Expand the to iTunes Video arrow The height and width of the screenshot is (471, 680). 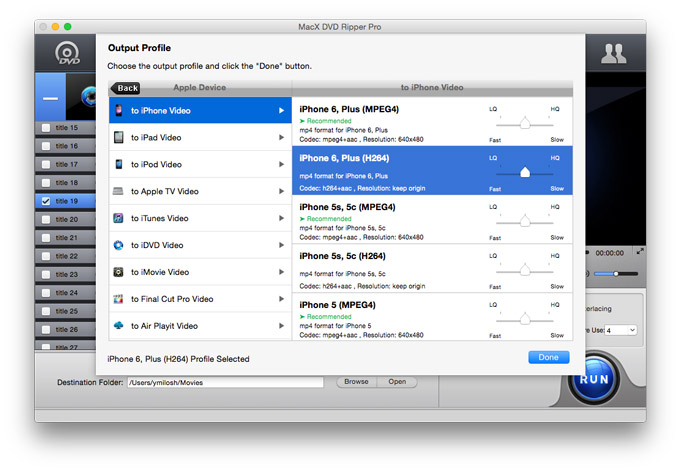281,218
